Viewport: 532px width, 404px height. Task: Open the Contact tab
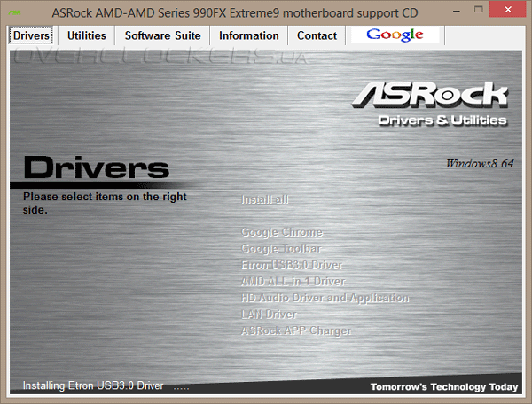pos(317,35)
